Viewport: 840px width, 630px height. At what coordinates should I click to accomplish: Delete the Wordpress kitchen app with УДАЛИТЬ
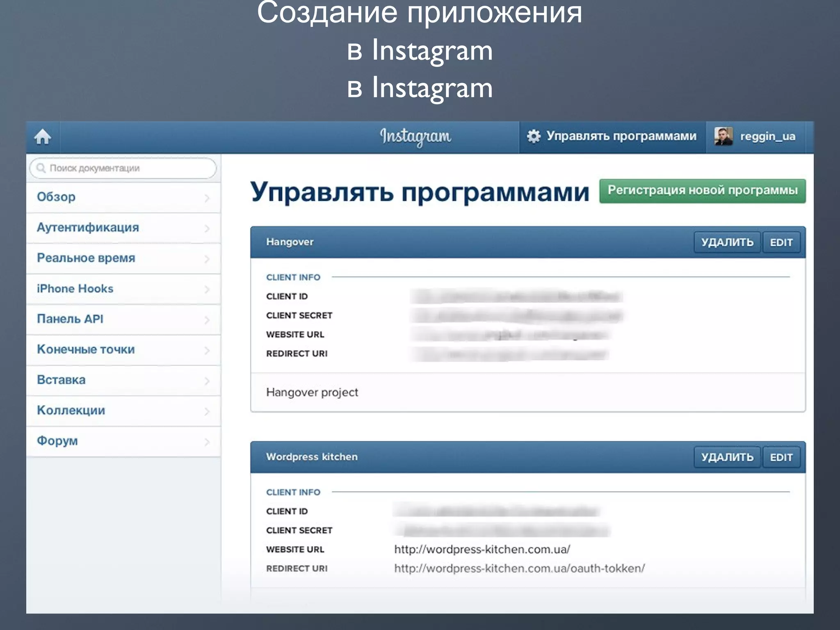727,457
